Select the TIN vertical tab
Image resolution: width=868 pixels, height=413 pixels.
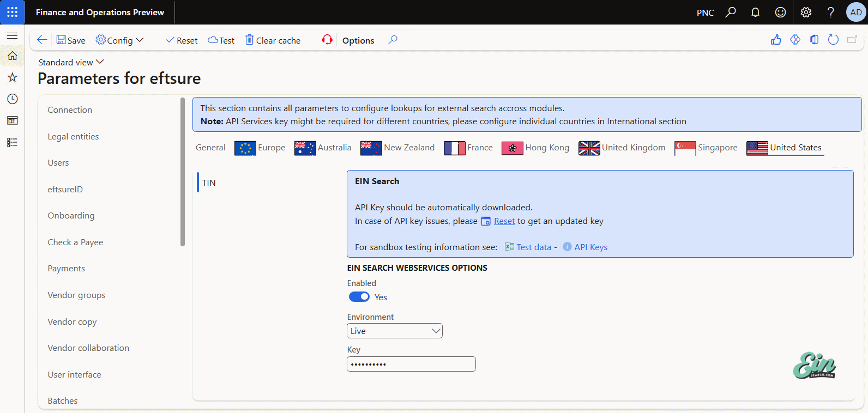(x=209, y=183)
